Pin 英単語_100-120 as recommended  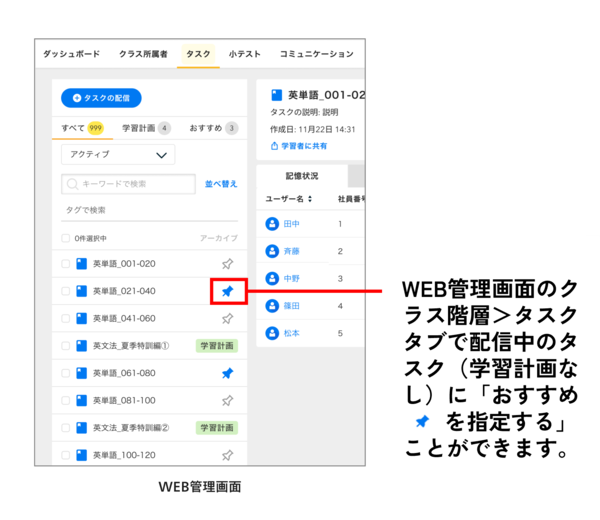(227, 455)
